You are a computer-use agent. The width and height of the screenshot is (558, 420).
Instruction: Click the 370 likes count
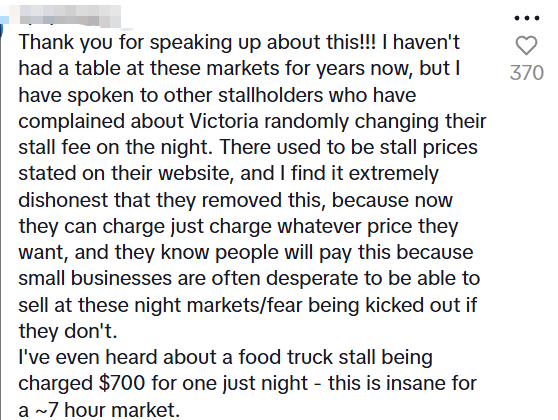click(527, 73)
